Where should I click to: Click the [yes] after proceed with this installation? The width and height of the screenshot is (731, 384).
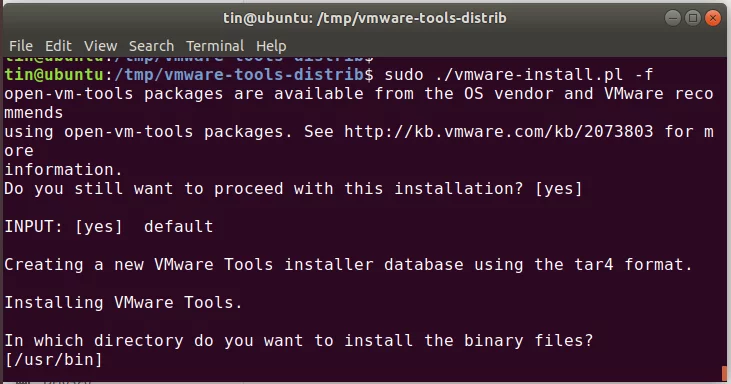(559, 189)
